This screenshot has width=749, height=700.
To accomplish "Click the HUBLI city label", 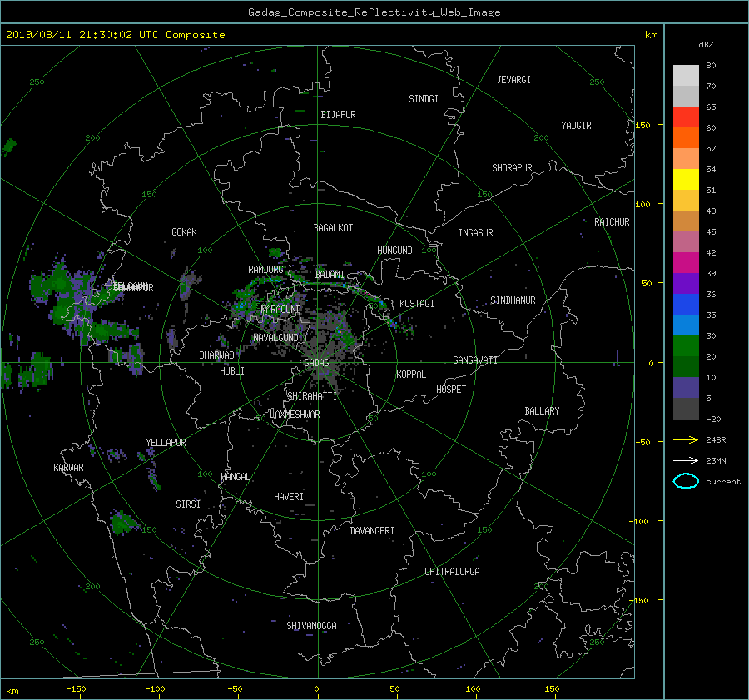I will pos(232,371).
